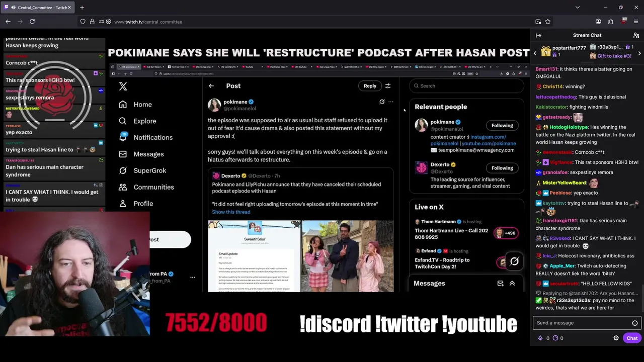Open the Firefox account icon

coord(598,22)
